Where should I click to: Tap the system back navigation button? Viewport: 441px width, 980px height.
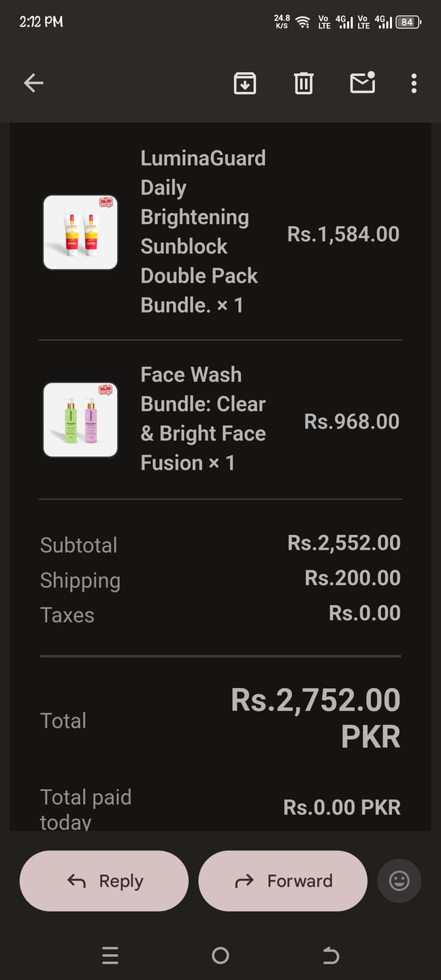(331, 955)
